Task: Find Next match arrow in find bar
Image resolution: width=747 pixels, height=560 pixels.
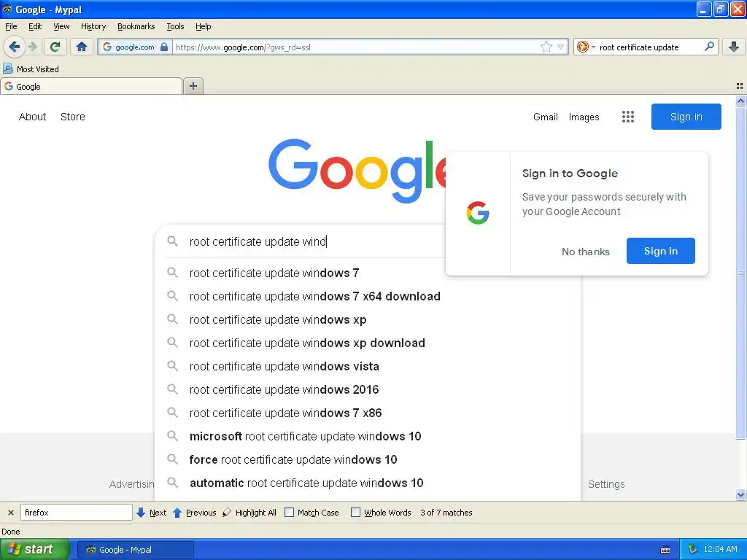Action: point(152,513)
